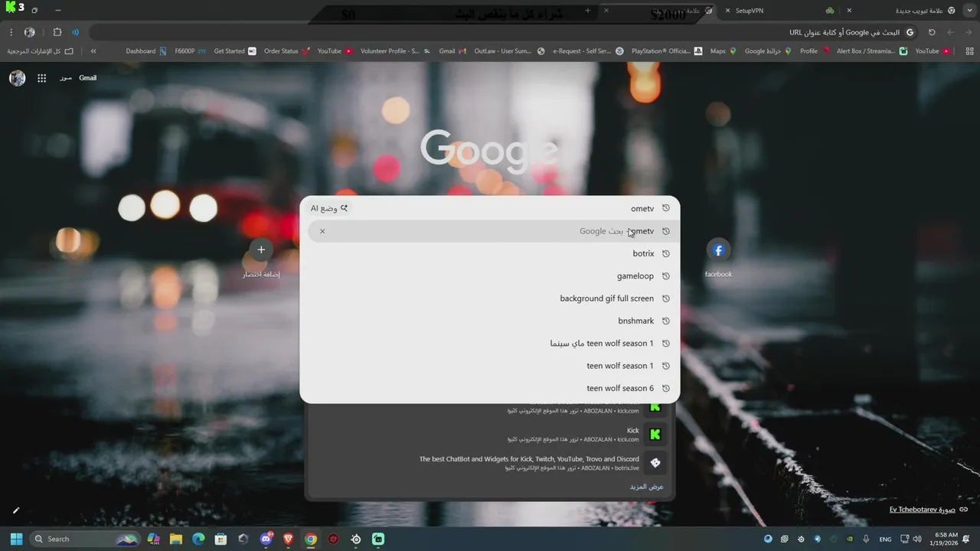
Task: Click the facebook shortcut tile
Action: coord(718,259)
